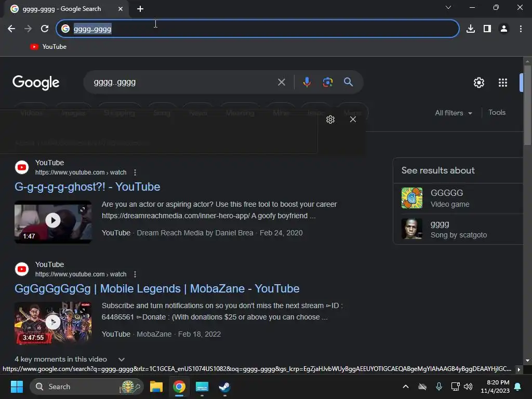Open Google quick settings gear
Viewport: 532px width, 399px height.
point(478,83)
